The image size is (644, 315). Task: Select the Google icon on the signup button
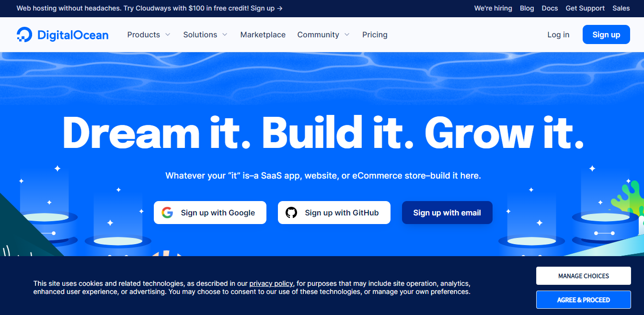pos(168,212)
